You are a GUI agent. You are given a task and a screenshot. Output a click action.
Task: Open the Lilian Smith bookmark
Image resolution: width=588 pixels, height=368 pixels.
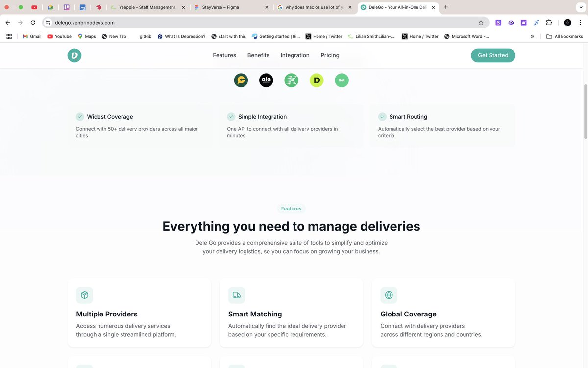point(371,36)
